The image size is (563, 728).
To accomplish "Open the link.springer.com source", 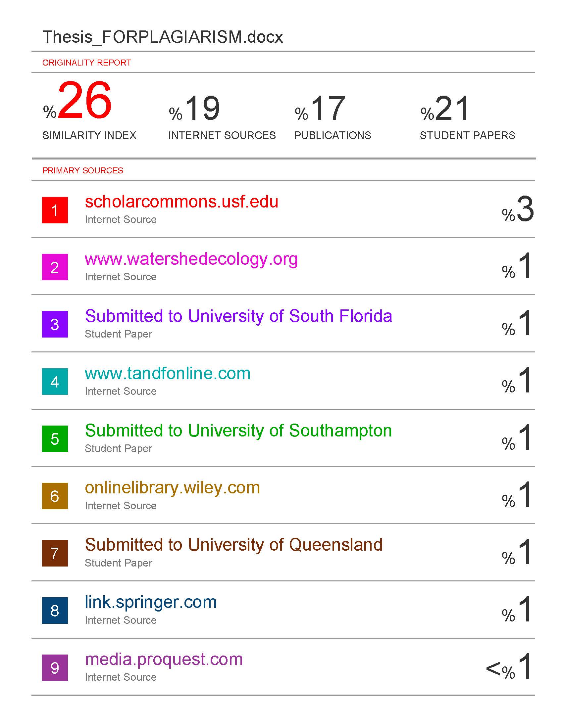I will pyautogui.click(x=151, y=603).
